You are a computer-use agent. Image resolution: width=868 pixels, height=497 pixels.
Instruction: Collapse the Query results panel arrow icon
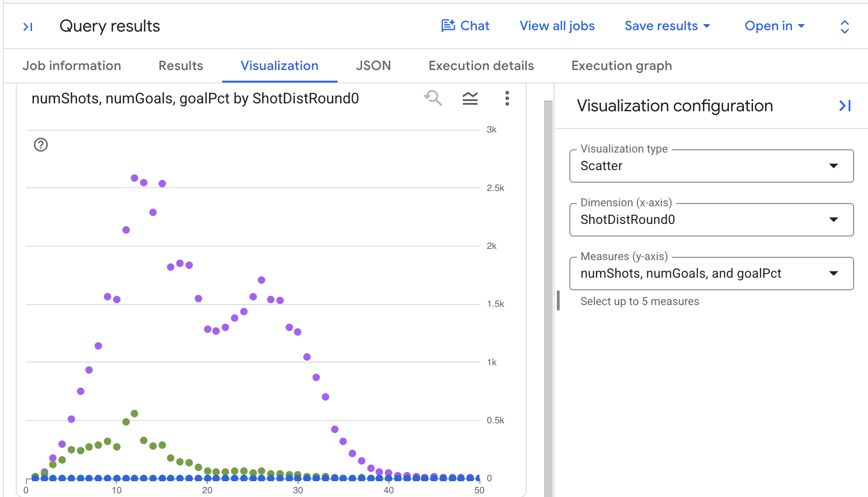[x=28, y=27]
